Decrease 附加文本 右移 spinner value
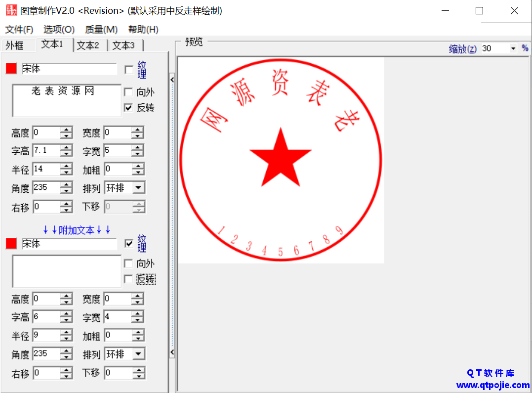 tap(66, 376)
